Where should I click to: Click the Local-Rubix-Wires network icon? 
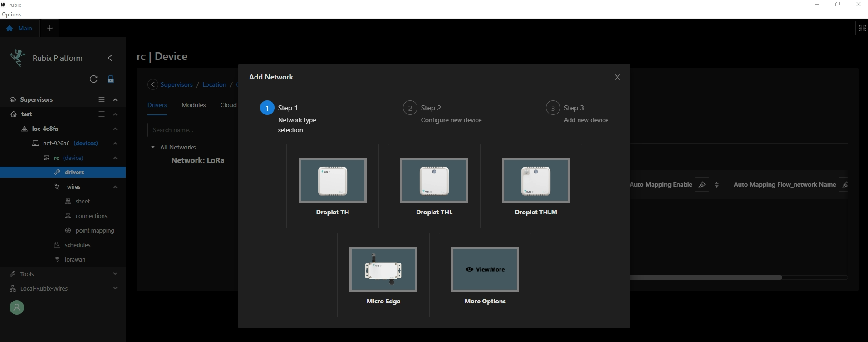[13, 288]
